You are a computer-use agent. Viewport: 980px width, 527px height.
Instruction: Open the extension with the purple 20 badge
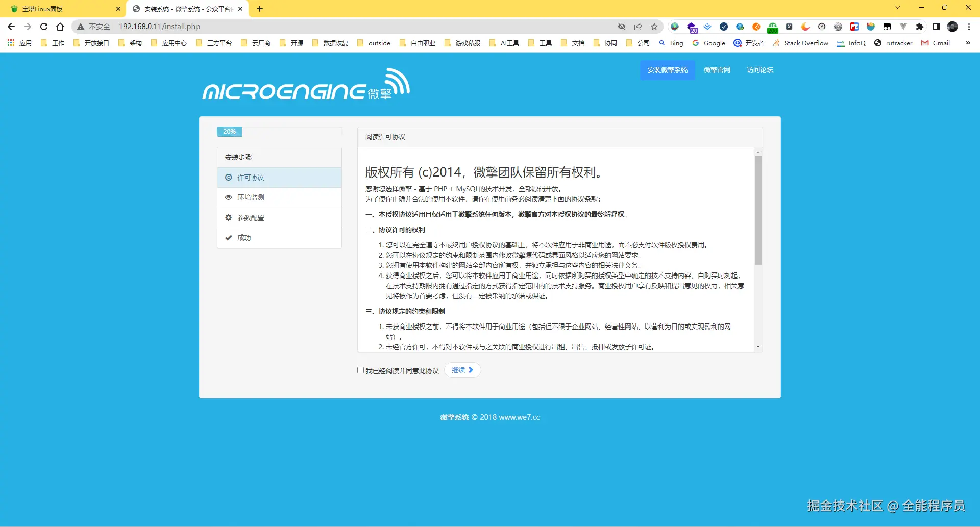(x=692, y=27)
